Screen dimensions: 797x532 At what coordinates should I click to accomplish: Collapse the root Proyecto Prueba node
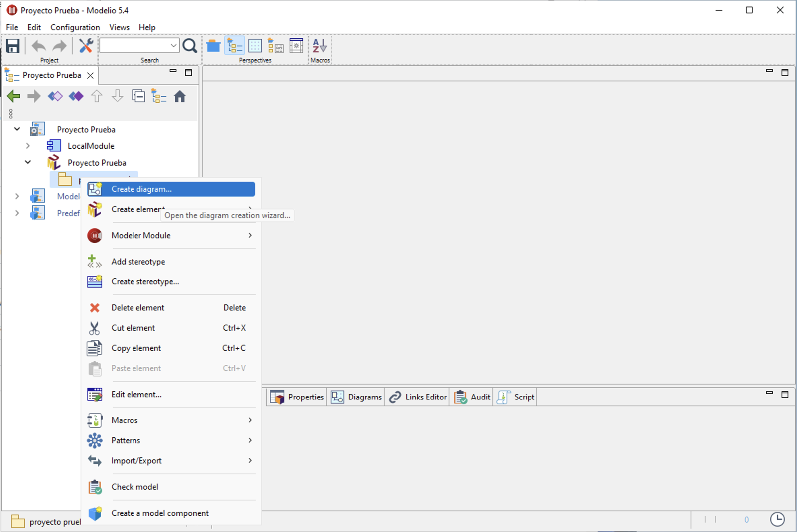[17, 129]
